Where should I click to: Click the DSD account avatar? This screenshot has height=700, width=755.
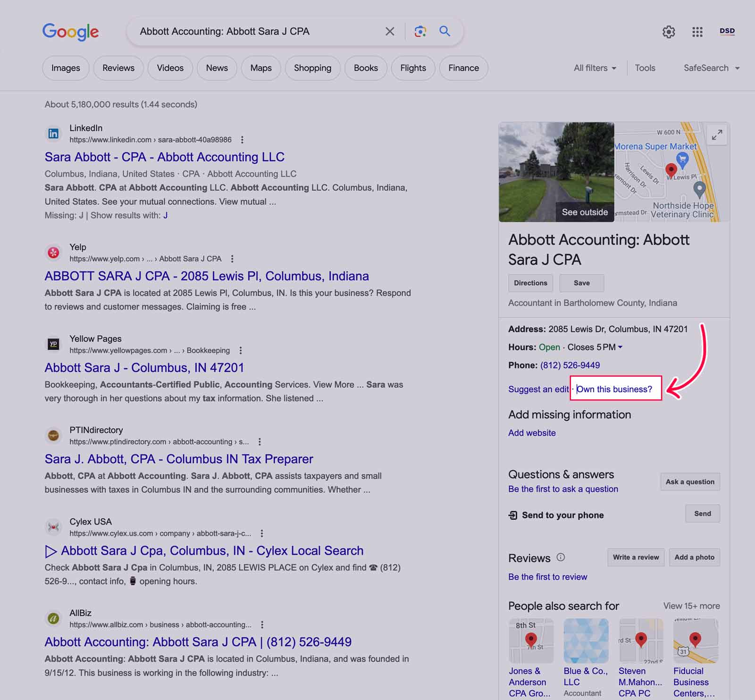point(727,31)
